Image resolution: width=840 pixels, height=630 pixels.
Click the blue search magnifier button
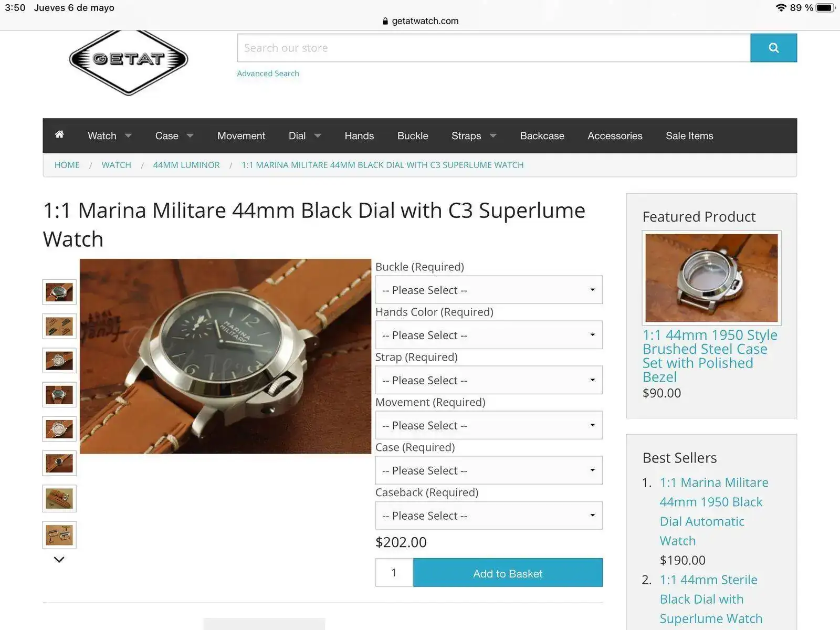point(773,48)
